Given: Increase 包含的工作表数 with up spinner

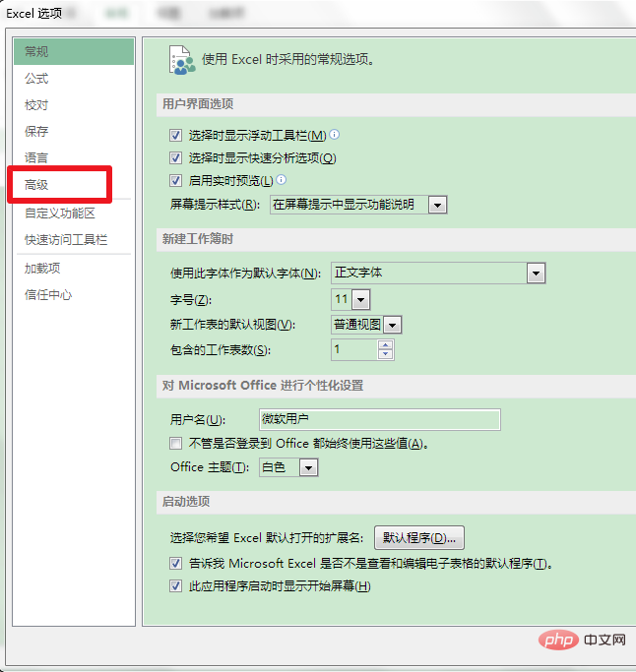Looking at the screenshot, I should click(386, 345).
